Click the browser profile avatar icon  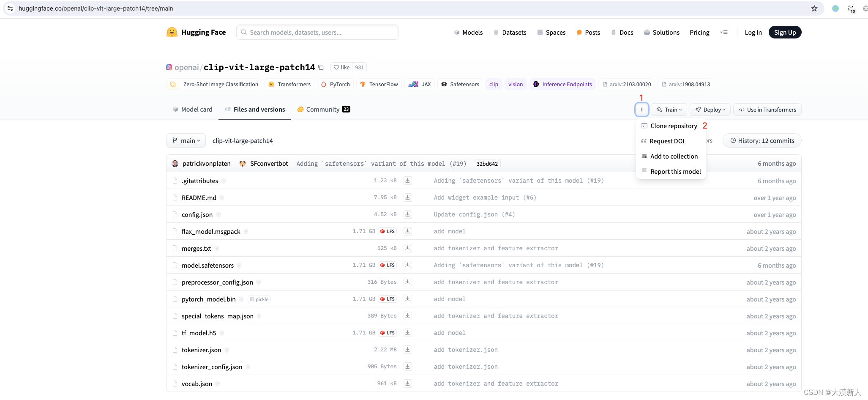pyautogui.click(x=835, y=8)
